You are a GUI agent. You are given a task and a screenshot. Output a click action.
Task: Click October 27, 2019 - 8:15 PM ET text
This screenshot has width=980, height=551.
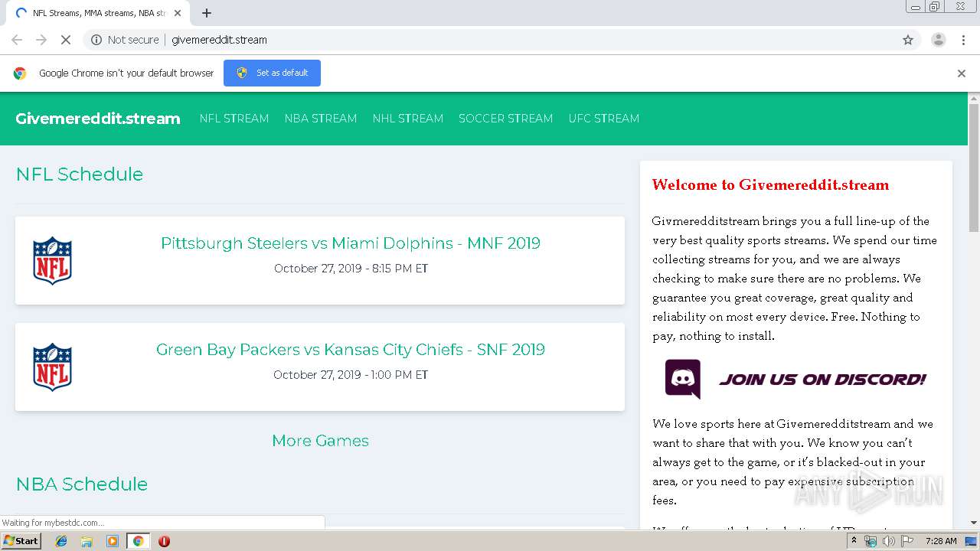coord(351,269)
